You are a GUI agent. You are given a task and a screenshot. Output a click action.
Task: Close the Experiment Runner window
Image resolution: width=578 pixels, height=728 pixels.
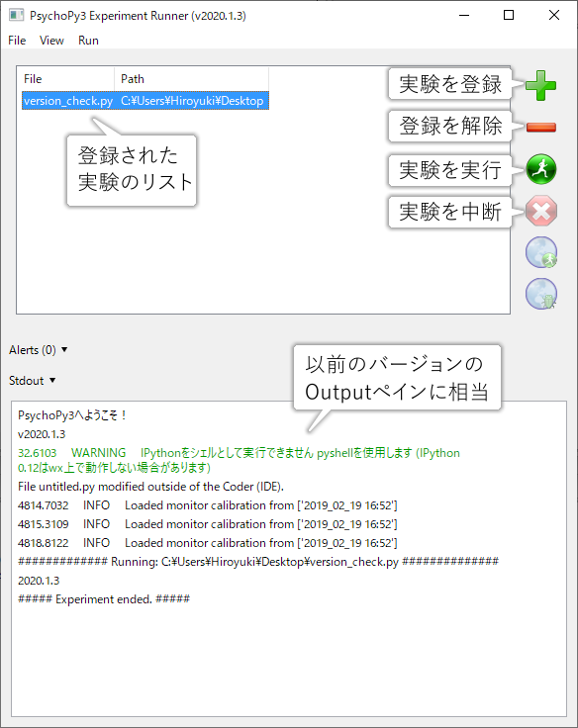[554, 15]
